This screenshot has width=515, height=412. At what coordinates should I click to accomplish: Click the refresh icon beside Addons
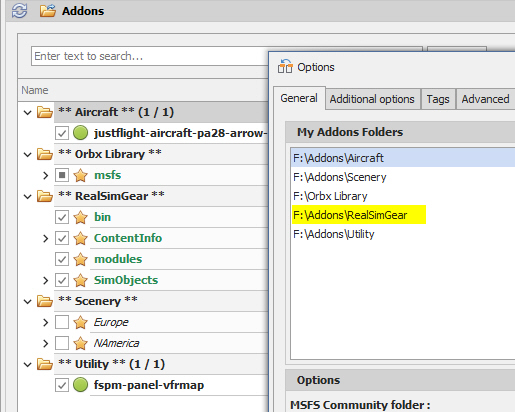pos(19,11)
